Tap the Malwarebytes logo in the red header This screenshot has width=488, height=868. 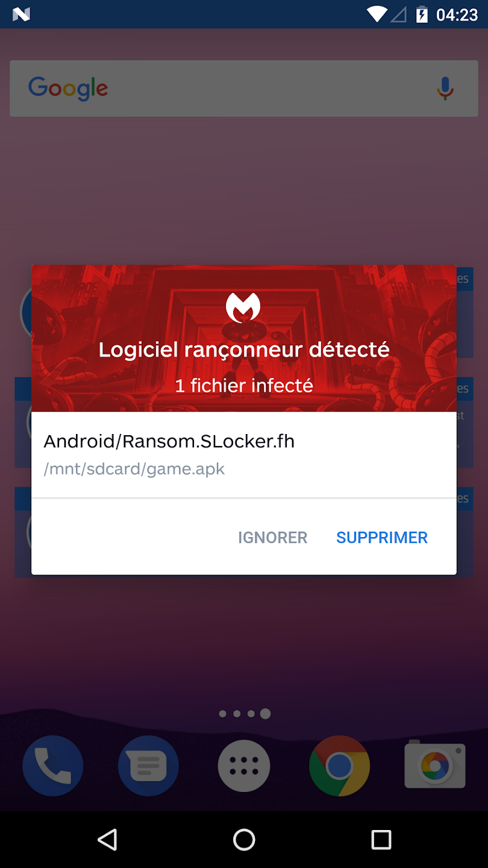[243, 308]
